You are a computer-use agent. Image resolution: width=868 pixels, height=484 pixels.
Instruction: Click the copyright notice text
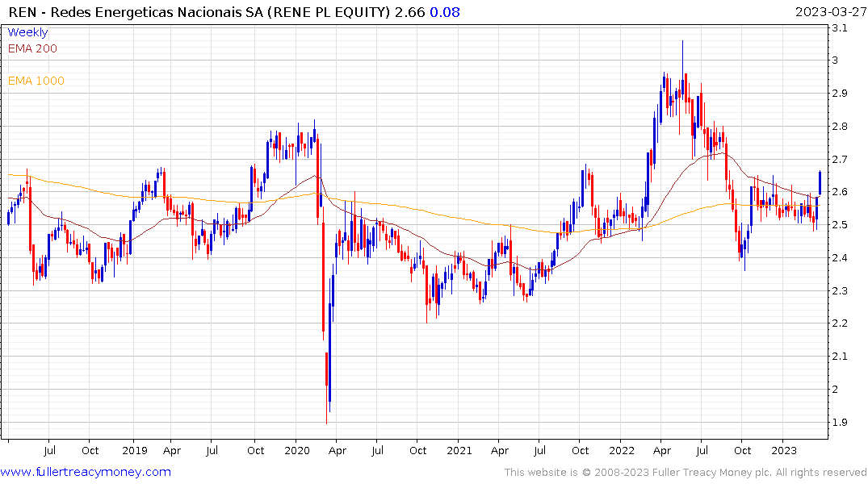coord(686,473)
